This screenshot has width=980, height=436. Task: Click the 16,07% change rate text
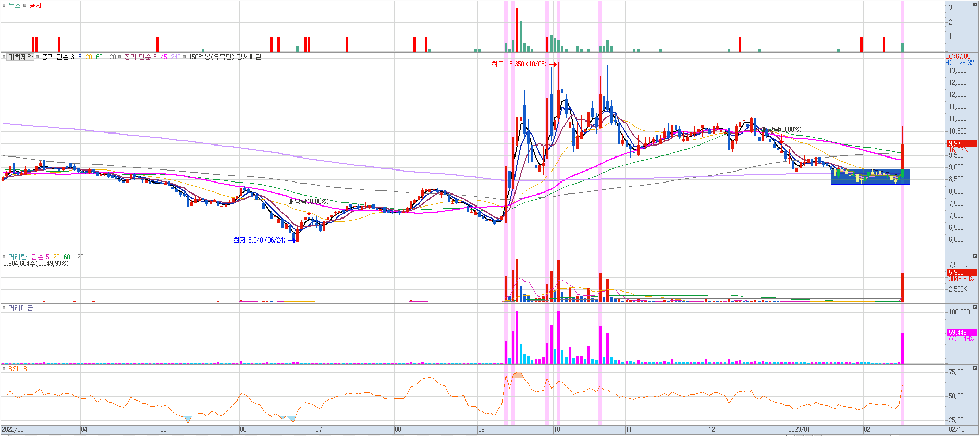tap(959, 150)
